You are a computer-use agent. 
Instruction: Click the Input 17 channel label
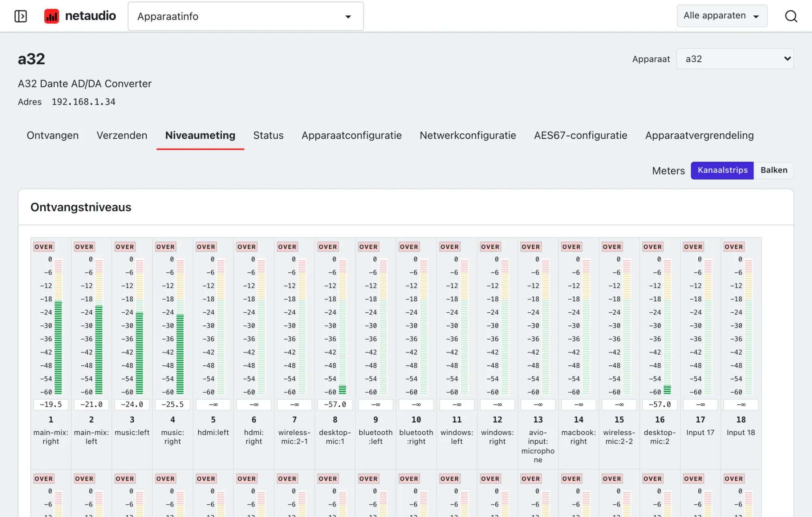[x=700, y=433]
